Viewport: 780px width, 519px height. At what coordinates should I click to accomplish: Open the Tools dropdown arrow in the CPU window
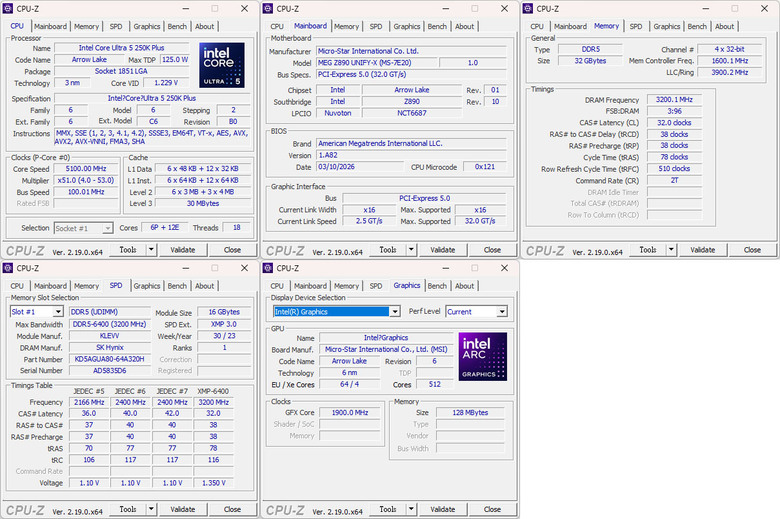click(151, 250)
